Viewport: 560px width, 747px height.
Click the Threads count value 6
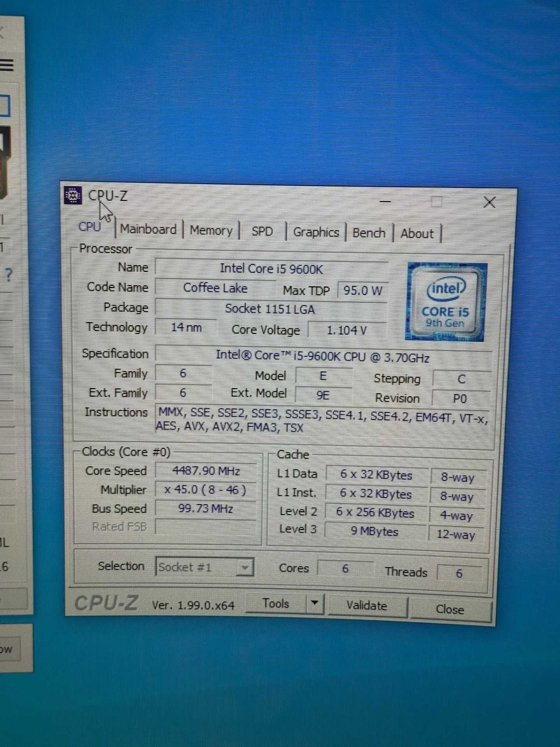459,573
